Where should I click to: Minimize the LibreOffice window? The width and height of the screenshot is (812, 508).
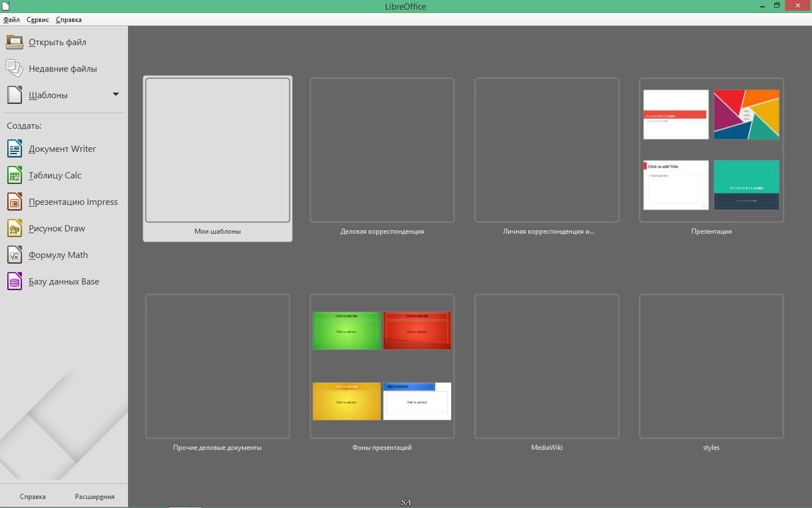point(762,6)
